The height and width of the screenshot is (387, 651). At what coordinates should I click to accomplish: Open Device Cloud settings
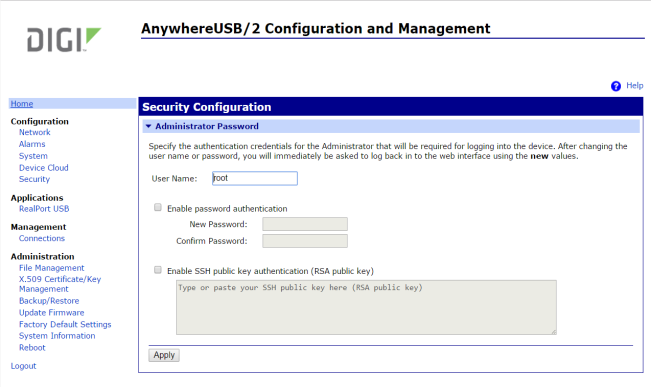pos(44,168)
